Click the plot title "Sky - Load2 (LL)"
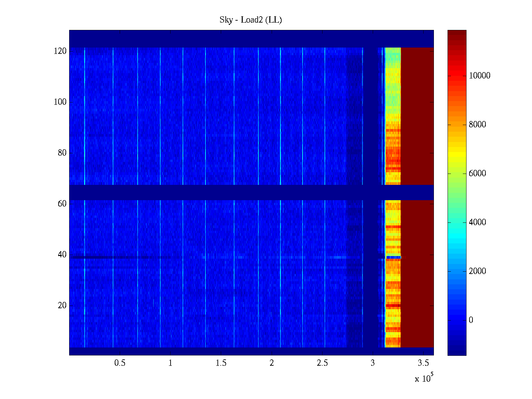Screen dimensions: 532x399 coord(251,20)
